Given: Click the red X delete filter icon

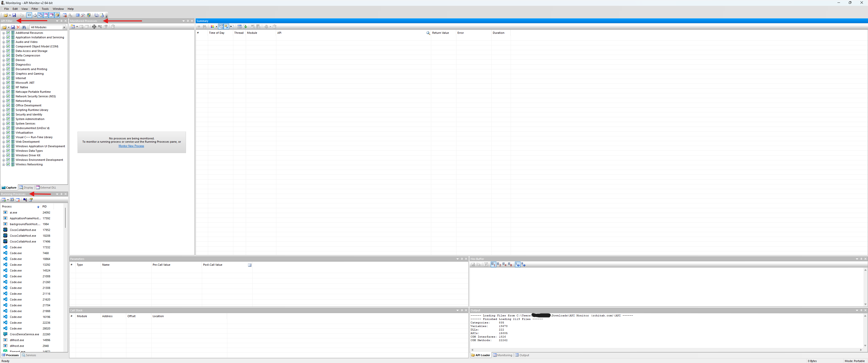Looking at the screenshot, I should pyautogui.click(x=18, y=27).
